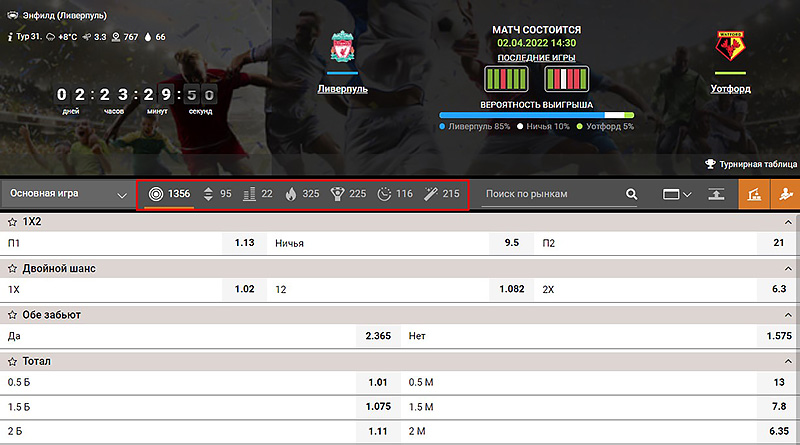This screenshot has width=800, height=445.
Task: Star the Двойной шанс market
Action: (x=13, y=268)
